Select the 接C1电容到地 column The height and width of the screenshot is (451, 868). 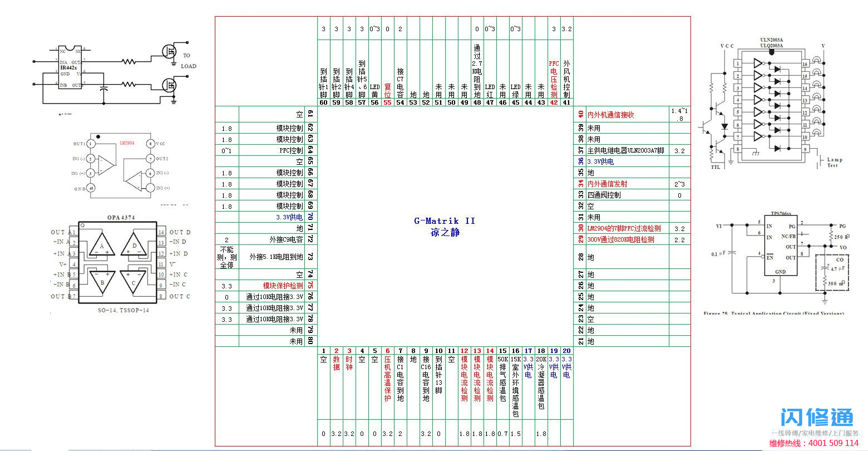coord(400,379)
